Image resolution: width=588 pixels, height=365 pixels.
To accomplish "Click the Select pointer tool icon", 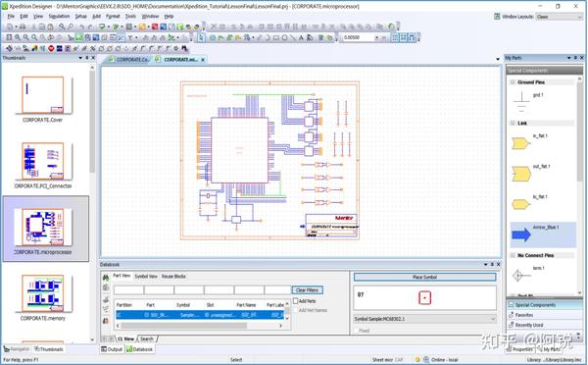I will pyautogui.click(x=201, y=37).
